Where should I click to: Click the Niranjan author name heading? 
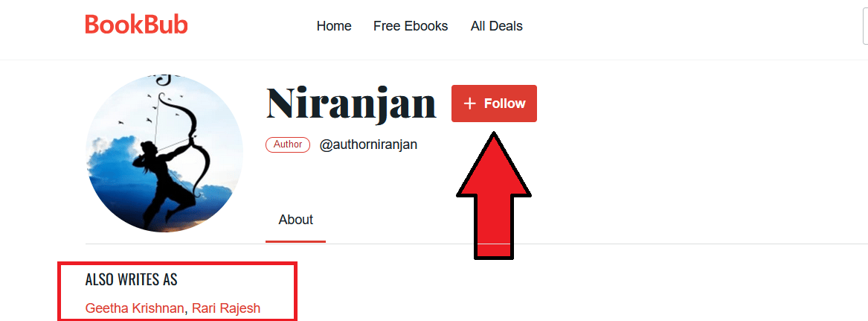tap(351, 104)
